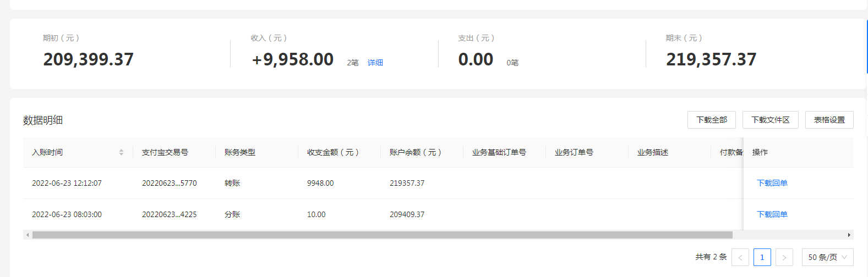The height and width of the screenshot is (277, 868).
Task: Click the horizontal scrollbar left arrow
Action: click(x=28, y=235)
